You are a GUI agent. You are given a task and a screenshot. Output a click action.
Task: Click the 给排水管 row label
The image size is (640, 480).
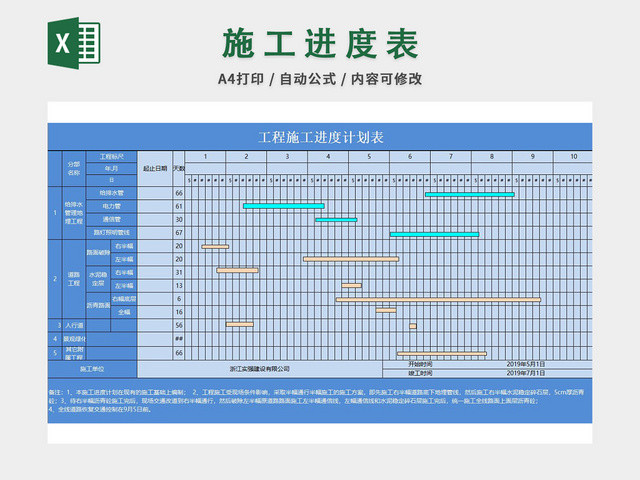(111, 193)
